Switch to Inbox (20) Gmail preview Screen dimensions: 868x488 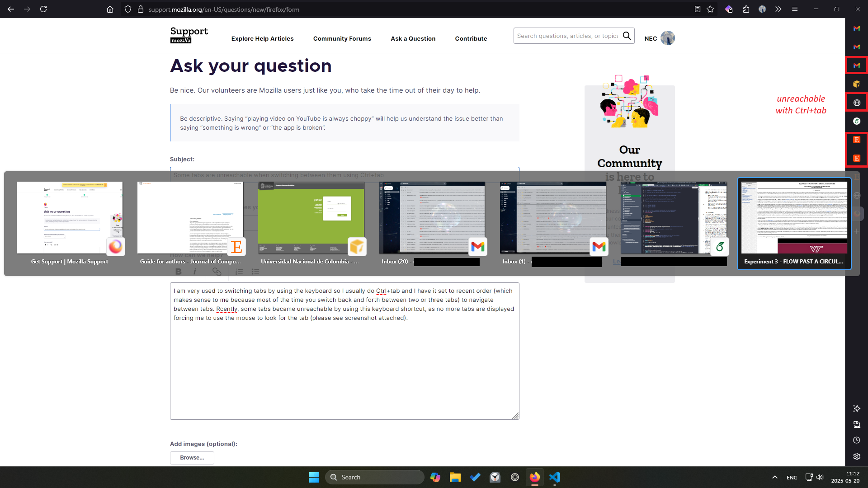click(432, 223)
